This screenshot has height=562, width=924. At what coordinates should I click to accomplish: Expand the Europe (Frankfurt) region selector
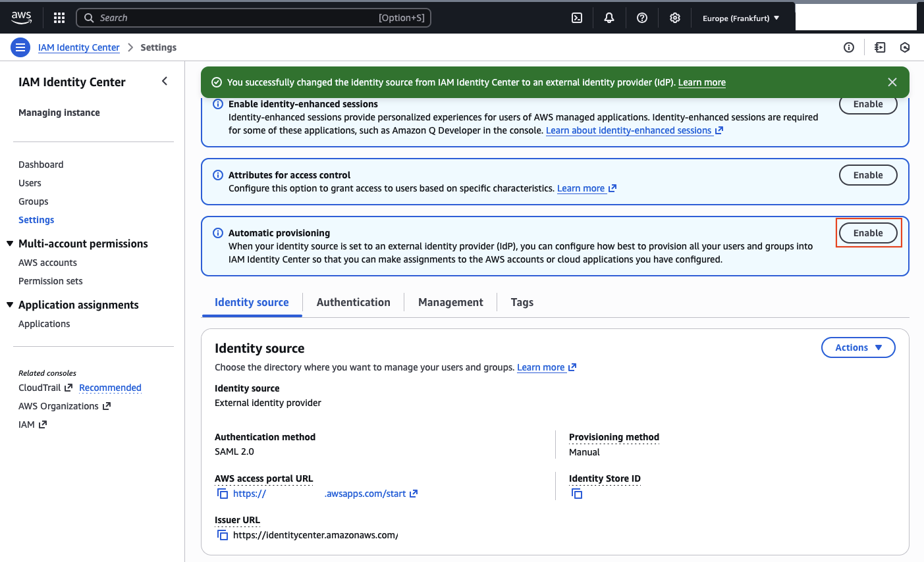pos(740,18)
